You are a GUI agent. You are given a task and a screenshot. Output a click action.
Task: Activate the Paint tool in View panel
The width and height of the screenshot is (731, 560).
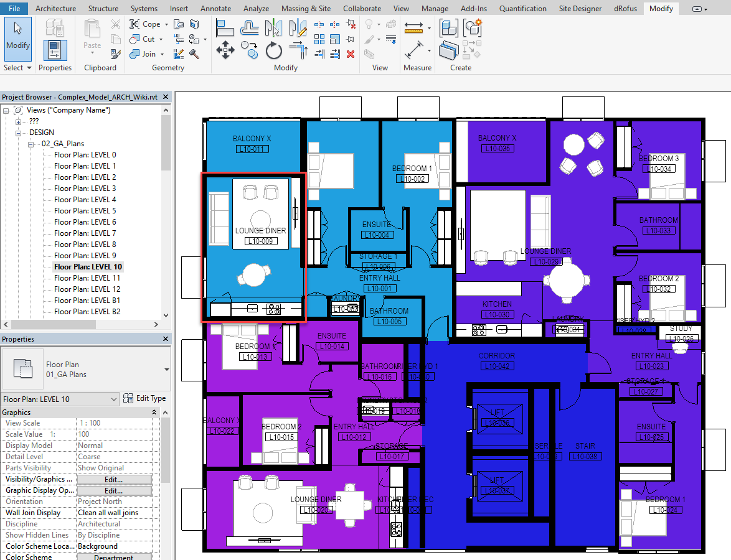368,39
